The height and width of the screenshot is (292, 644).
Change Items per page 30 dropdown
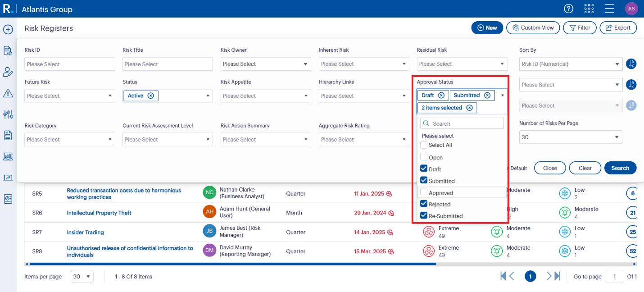click(x=82, y=277)
